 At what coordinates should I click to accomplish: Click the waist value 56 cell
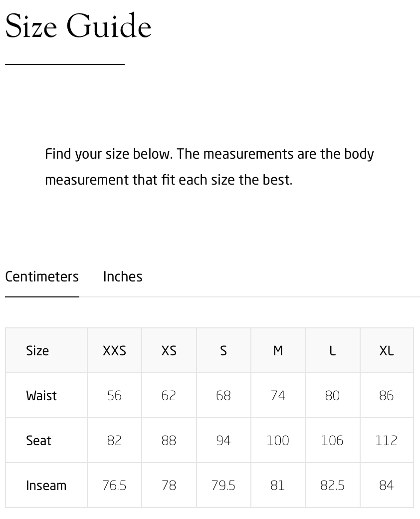coord(114,396)
